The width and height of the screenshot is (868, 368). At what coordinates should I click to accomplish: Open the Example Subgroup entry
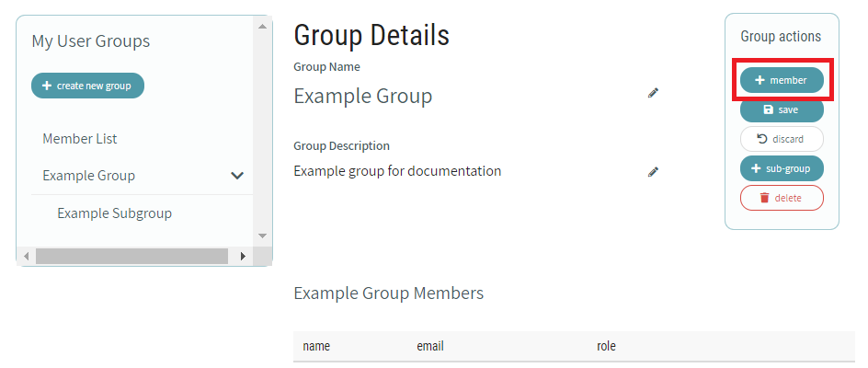[x=114, y=213]
